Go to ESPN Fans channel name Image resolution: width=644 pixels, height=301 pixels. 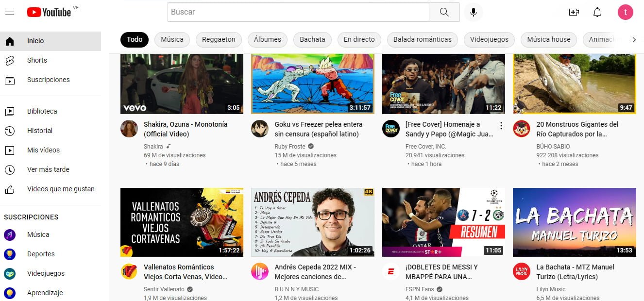tap(420, 289)
